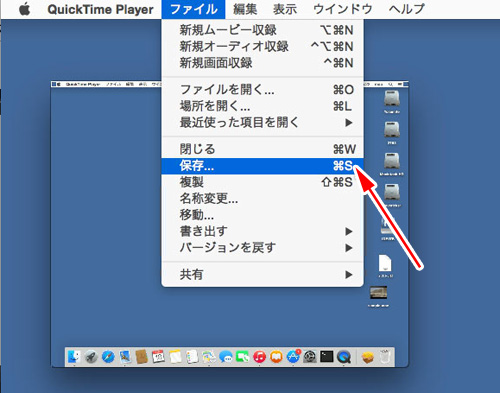The height and width of the screenshot is (393, 500).
Task: Open the 表示 menu
Action: click(285, 9)
